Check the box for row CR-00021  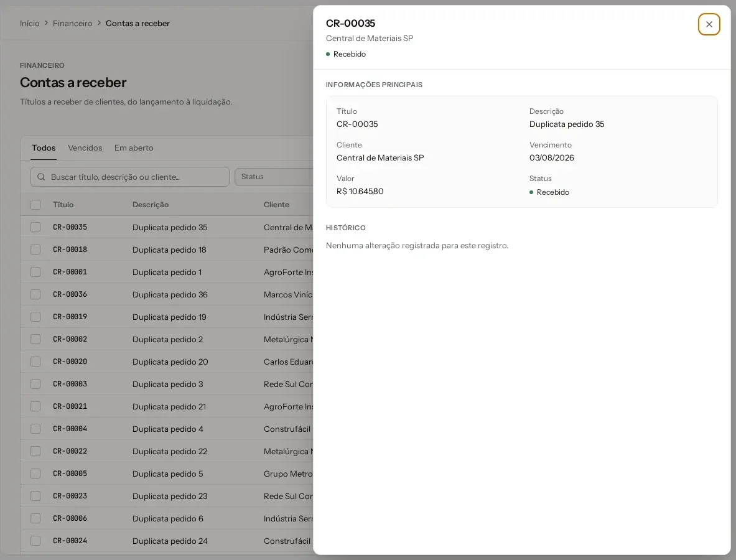(x=35, y=406)
